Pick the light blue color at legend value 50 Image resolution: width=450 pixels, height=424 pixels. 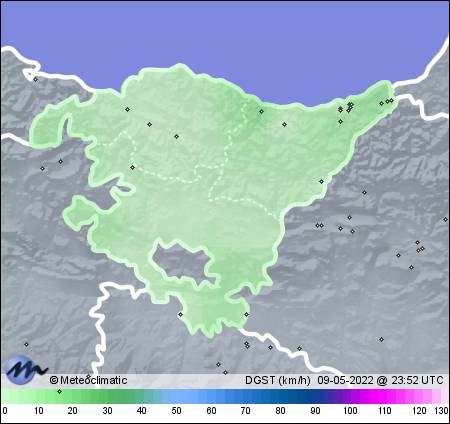pyautogui.click(x=176, y=396)
